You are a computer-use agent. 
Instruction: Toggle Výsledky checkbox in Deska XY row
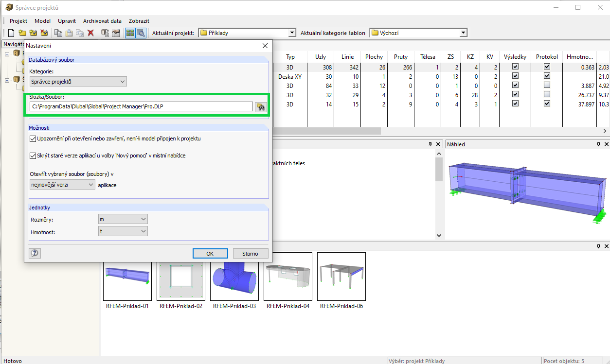pos(515,76)
